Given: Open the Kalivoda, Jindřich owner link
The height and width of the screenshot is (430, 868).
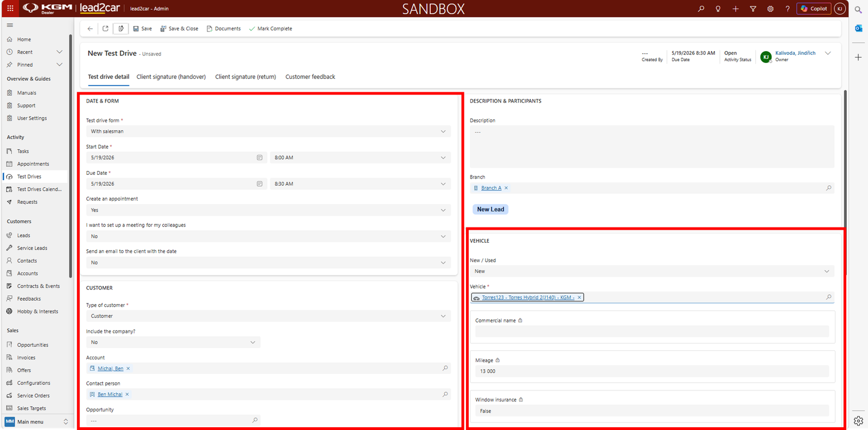Looking at the screenshot, I should (795, 53).
